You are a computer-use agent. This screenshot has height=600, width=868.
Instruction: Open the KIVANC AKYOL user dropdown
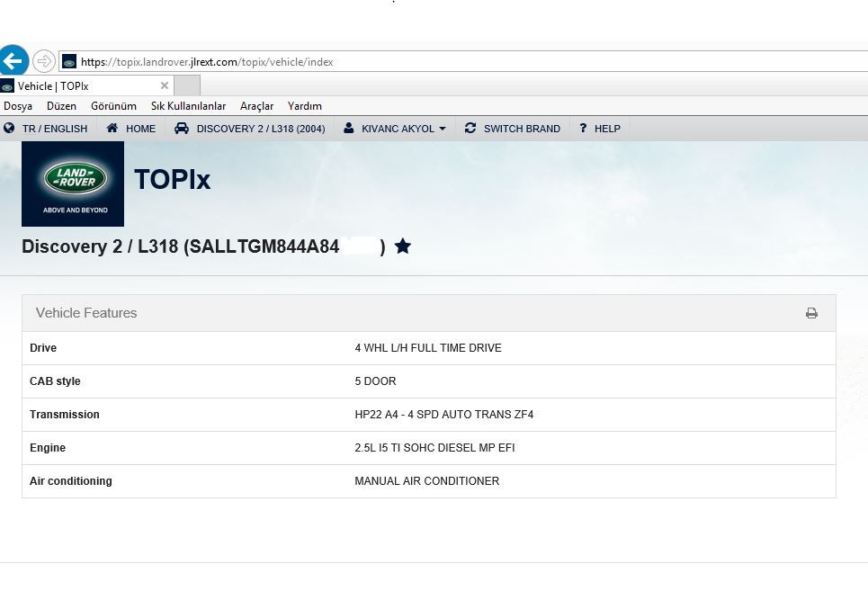click(x=395, y=129)
